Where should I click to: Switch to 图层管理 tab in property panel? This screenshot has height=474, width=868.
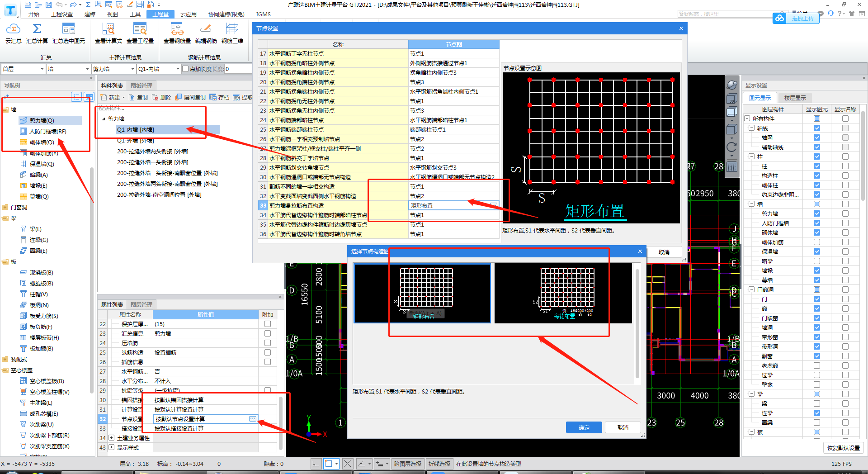142,304
